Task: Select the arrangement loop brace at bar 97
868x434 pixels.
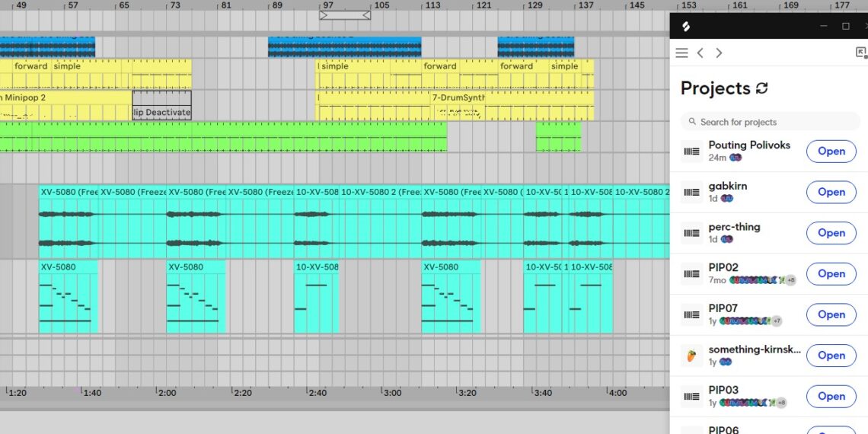Action: click(345, 15)
